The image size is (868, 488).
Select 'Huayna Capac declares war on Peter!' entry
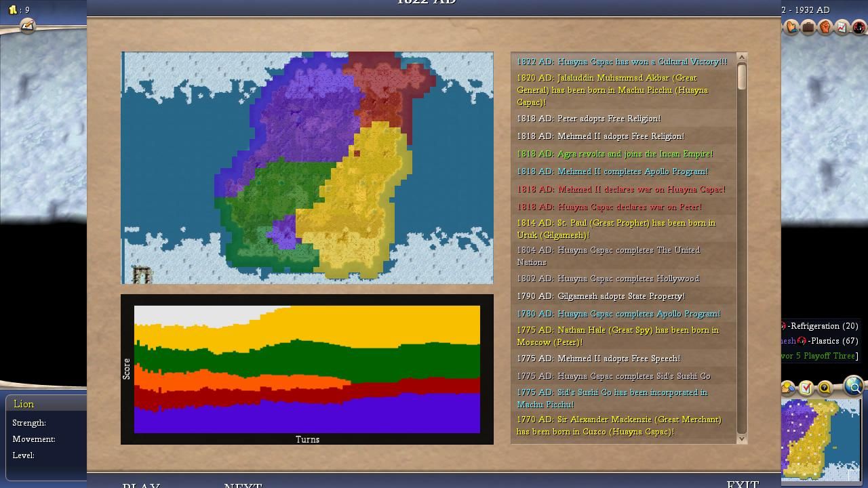click(x=623, y=207)
